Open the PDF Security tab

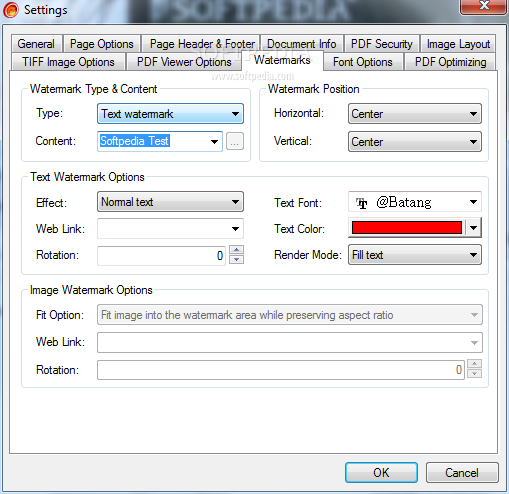pyautogui.click(x=382, y=44)
